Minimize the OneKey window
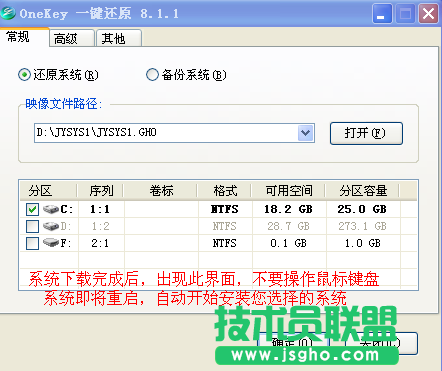 tap(382, 14)
